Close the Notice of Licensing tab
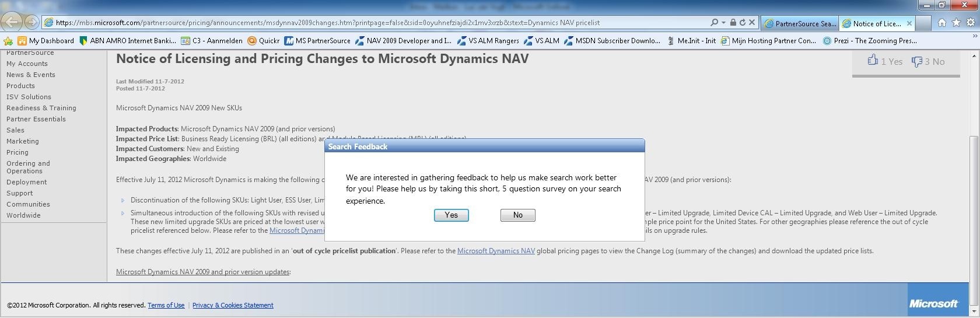 click(909, 23)
